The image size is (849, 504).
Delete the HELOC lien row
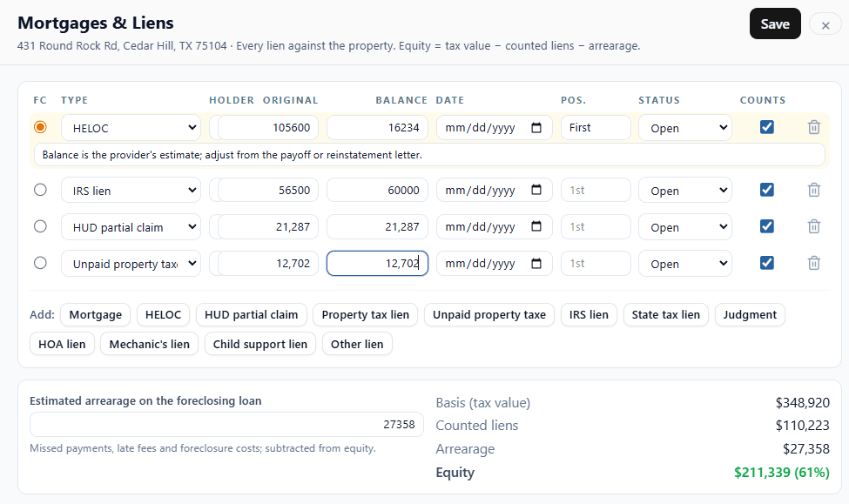814,127
